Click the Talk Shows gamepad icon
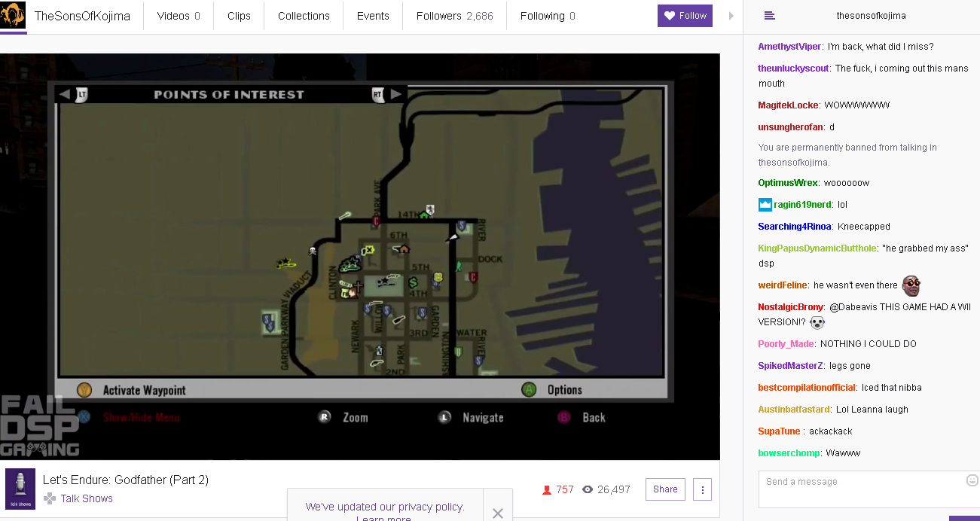Viewport: 980px width, 521px height. [x=50, y=498]
